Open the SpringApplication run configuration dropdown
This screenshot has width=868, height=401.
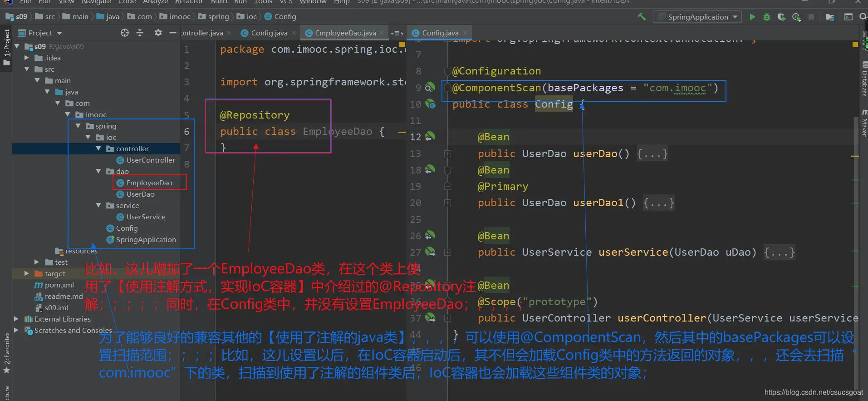[697, 17]
